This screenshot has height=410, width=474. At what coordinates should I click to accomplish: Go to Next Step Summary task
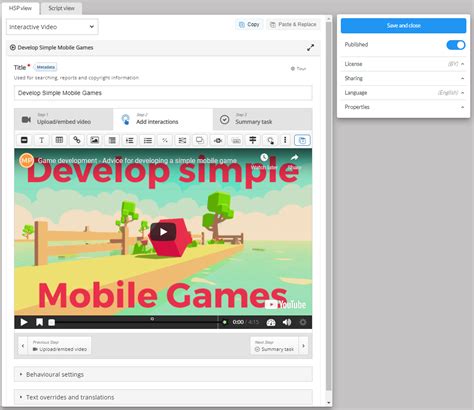coord(279,346)
